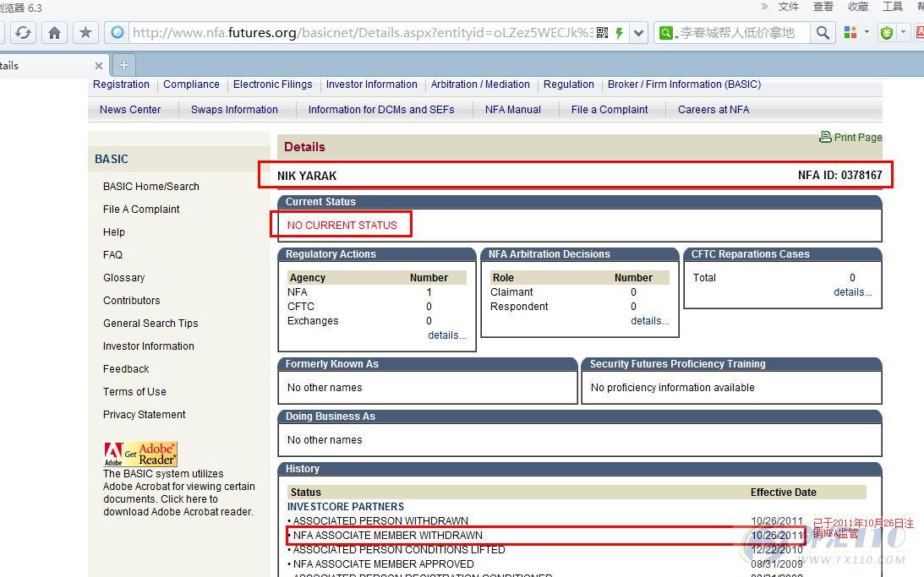The height and width of the screenshot is (577, 924).
Task: Close the Details browser tab
Action: tap(99, 65)
